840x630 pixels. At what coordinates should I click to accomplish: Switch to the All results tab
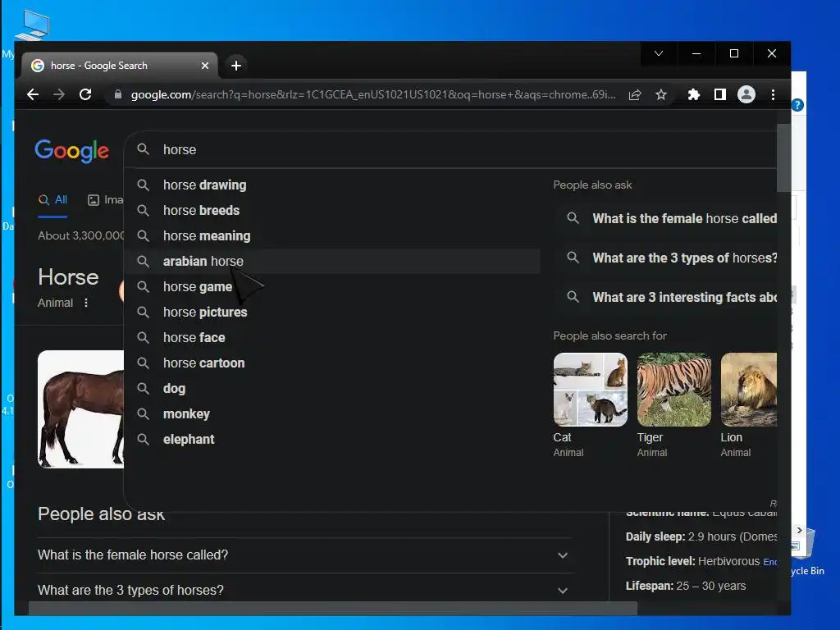[52, 200]
